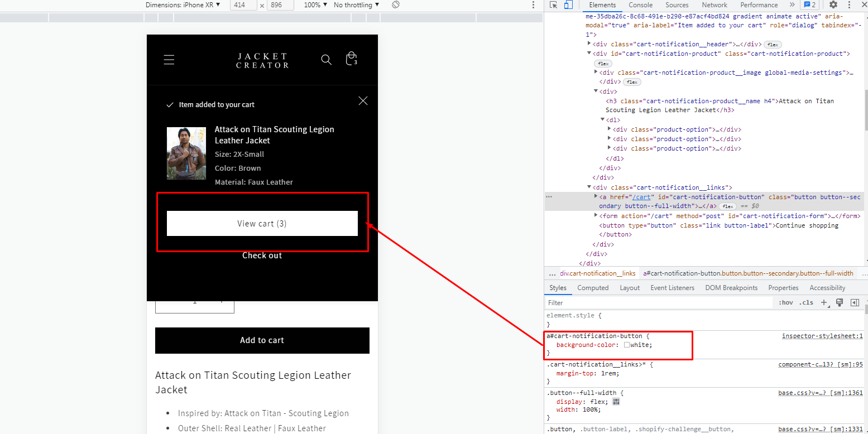Viewport: 868px width, 434px height.
Task: Switch to the Console tab
Action: pyautogui.click(x=641, y=5)
